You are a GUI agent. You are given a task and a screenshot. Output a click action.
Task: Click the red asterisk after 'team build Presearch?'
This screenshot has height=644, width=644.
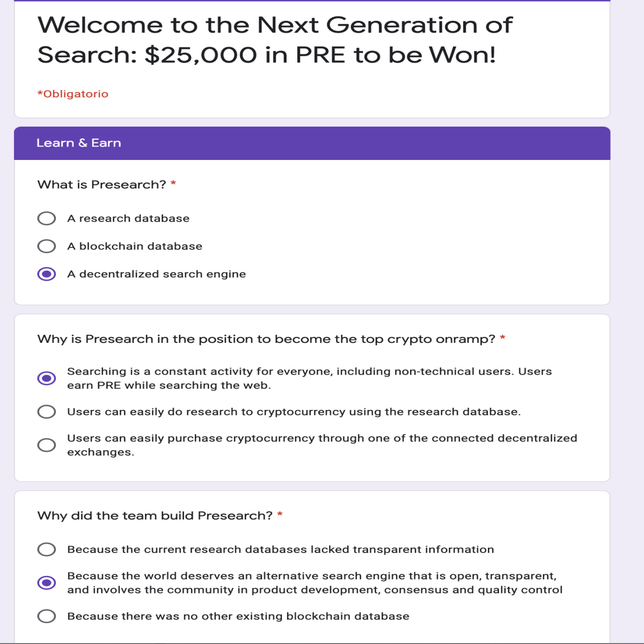click(x=280, y=515)
